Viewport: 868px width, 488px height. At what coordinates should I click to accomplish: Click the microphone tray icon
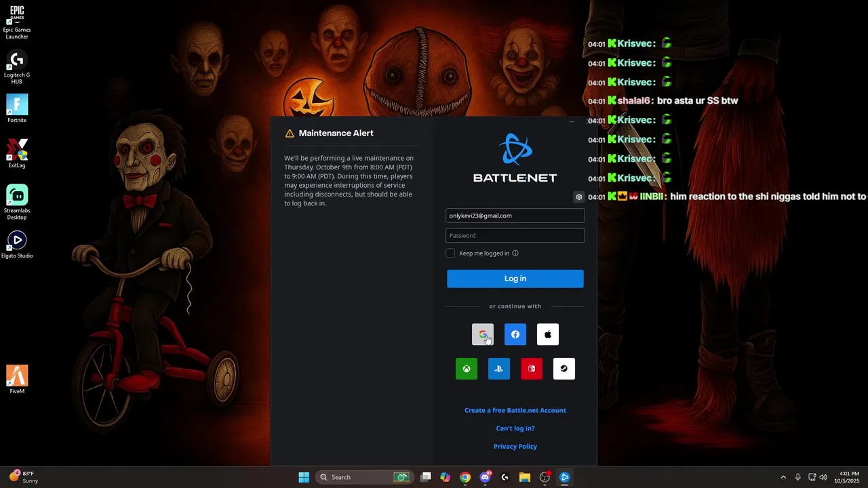point(797,477)
